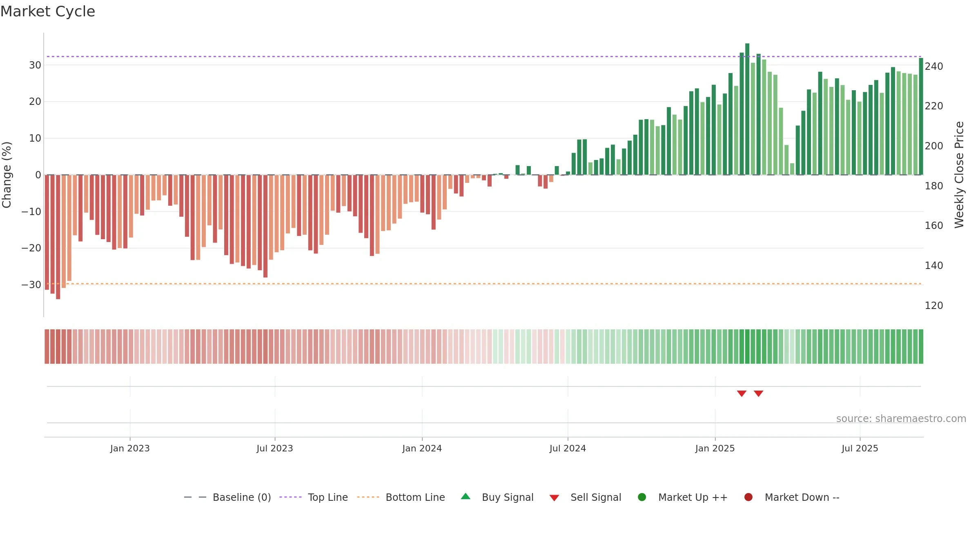Click the purple dotted Top Line sample in the legend

(290, 497)
